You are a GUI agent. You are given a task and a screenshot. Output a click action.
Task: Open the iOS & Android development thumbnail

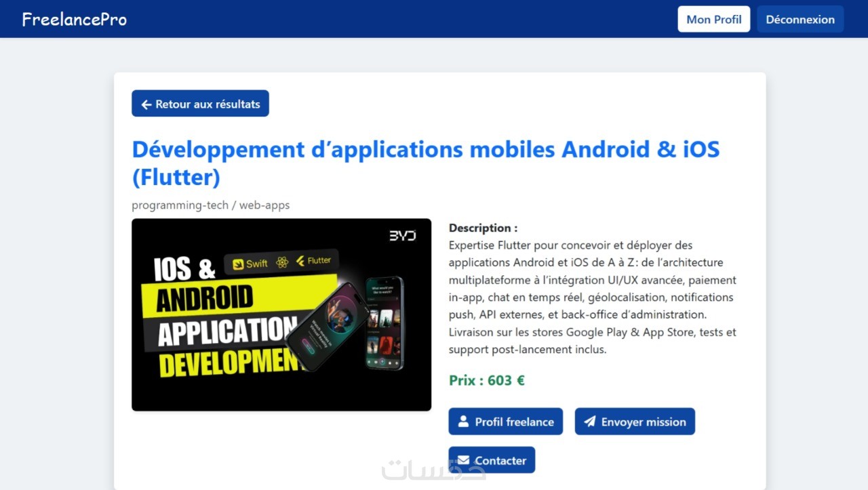coord(281,314)
